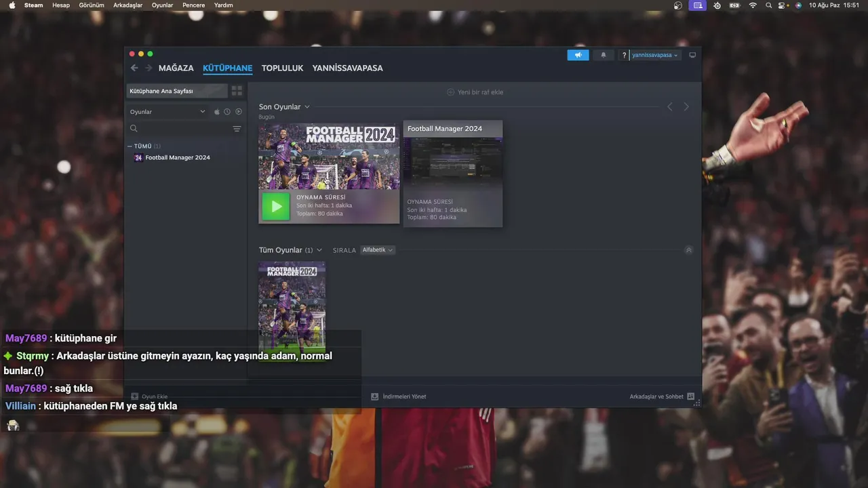The image size is (868, 488).
Task: Switch library to grid collections view
Action: (237, 91)
